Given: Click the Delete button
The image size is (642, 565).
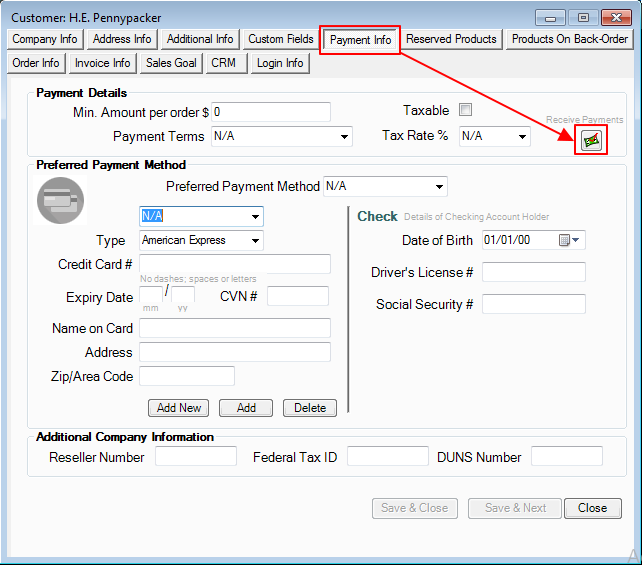Looking at the screenshot, I should click(x=310, y=408).
